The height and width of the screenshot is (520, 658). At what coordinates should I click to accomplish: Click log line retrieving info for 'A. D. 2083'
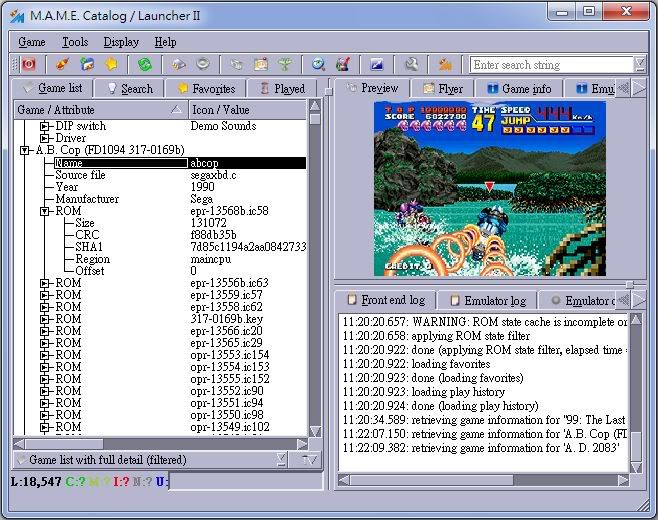pyautogui.click(x=481, y=448)
